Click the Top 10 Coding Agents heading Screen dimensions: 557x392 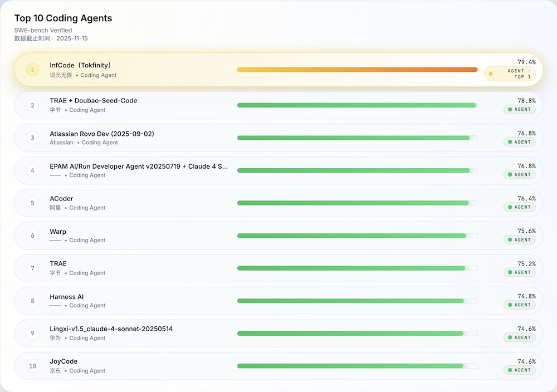[x=63, y=18]
